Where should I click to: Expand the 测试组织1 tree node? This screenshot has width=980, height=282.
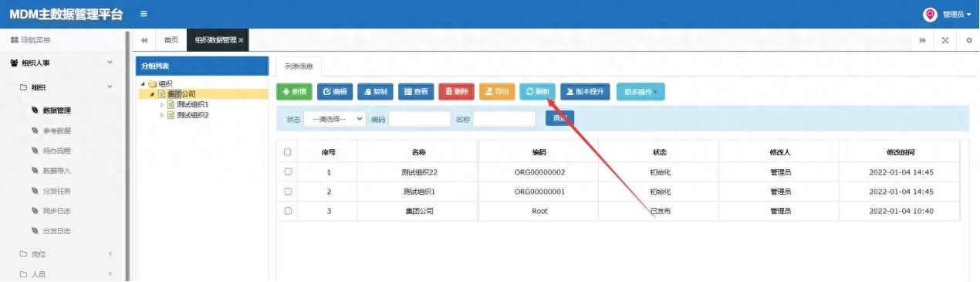tap(161, 104)
